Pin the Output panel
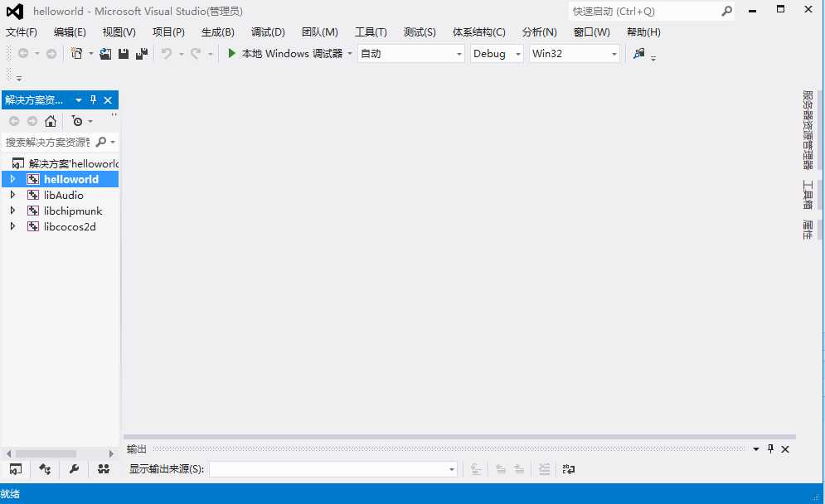The image size is (825, 504). 770,448
